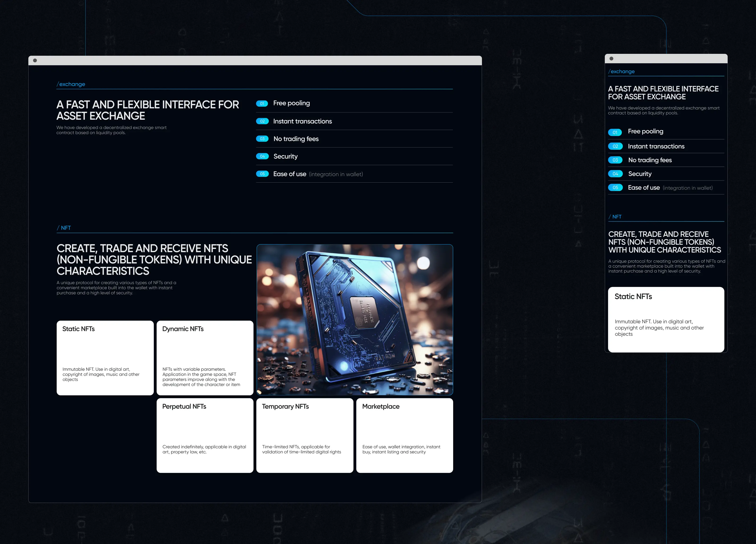Click the 04 badge next to Security
Screen dimensions: 756x544
(262, 156)
